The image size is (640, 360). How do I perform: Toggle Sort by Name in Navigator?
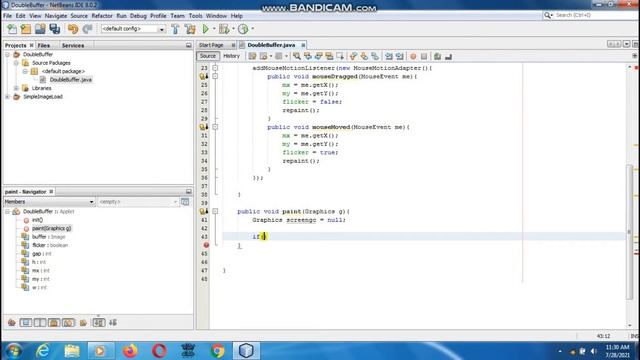point(99,323)
